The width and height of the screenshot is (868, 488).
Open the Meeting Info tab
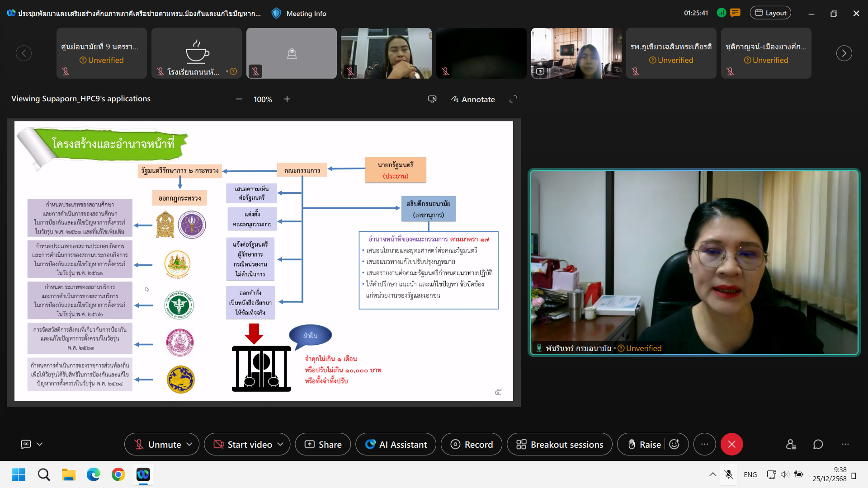coord(299,13)
